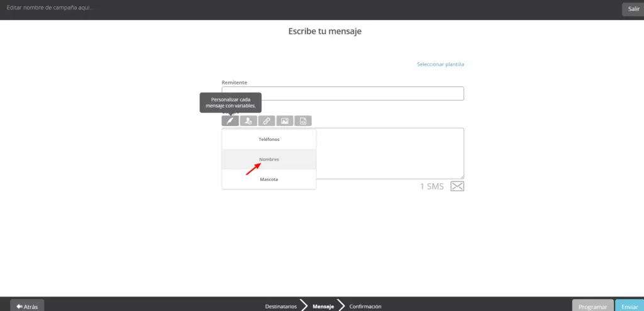Select the Mensaje step in breadcrumb
644x311 pixels.
323,307
